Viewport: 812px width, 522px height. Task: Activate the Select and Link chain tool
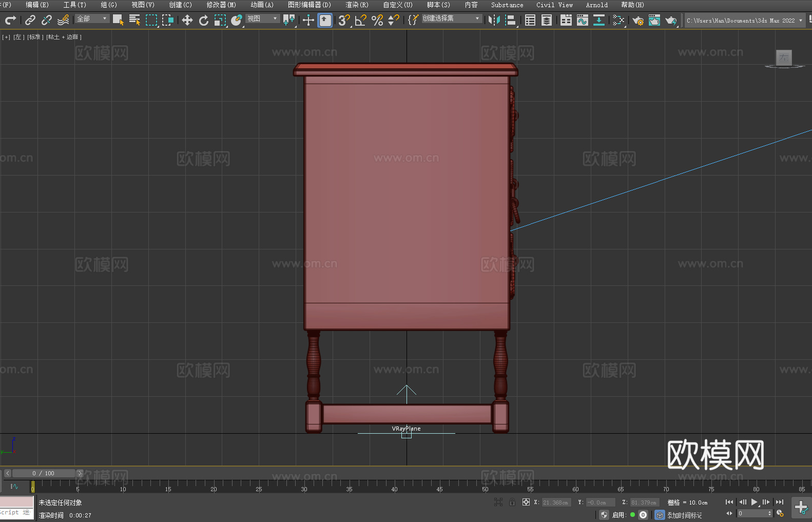click(x=30, y=20)
